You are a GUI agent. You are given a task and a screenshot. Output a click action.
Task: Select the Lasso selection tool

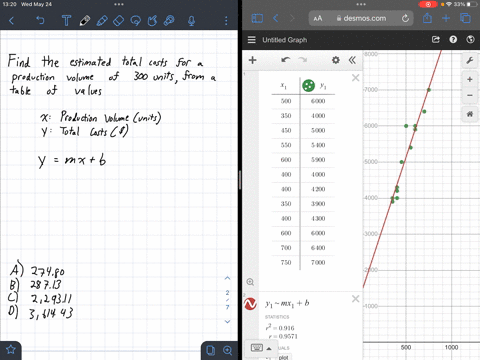136,21
